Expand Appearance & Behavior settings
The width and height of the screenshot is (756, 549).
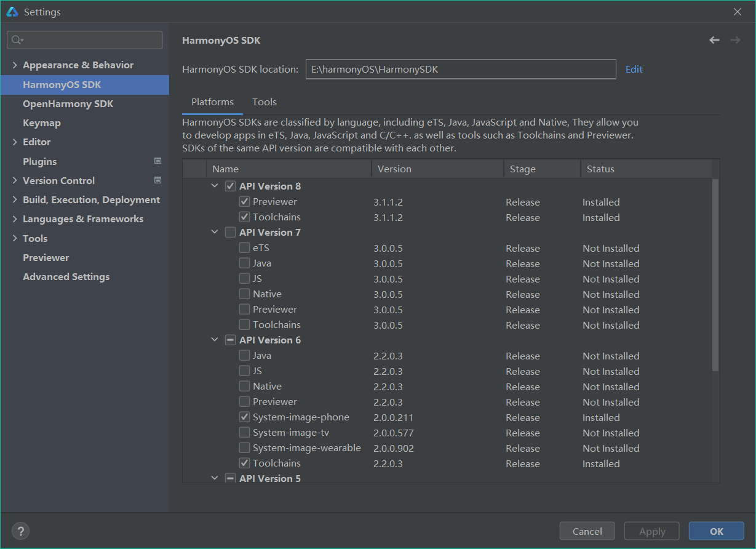15,65
